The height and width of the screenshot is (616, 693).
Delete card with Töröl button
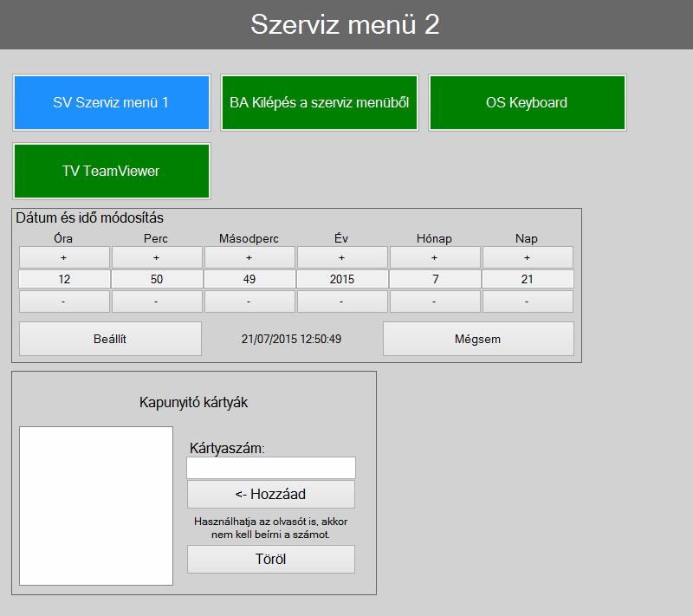[x=271, y=559]
